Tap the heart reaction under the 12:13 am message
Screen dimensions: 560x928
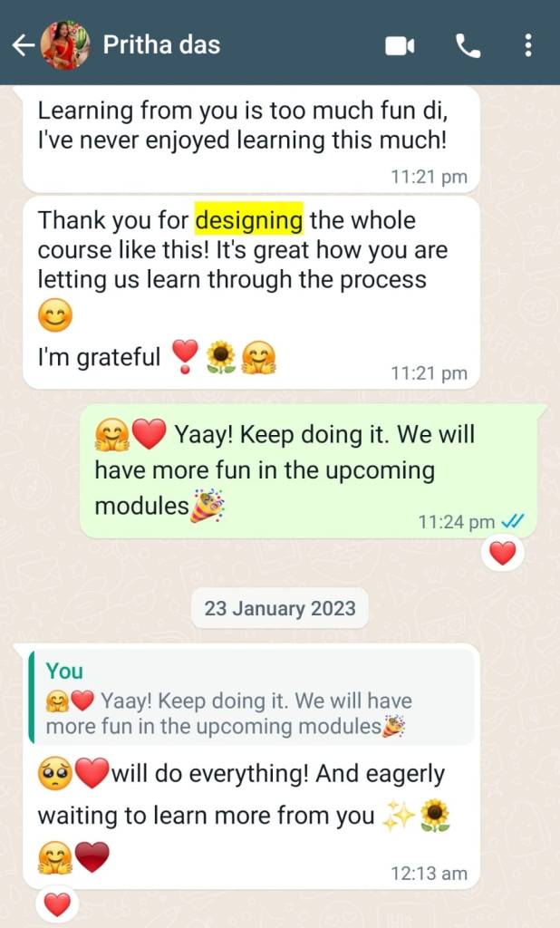[57, 905]
